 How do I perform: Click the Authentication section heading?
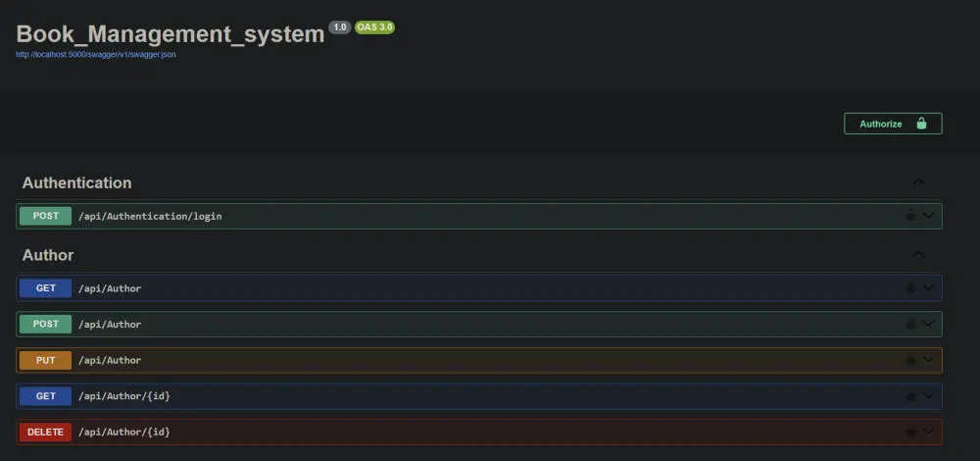click(76, 182)
